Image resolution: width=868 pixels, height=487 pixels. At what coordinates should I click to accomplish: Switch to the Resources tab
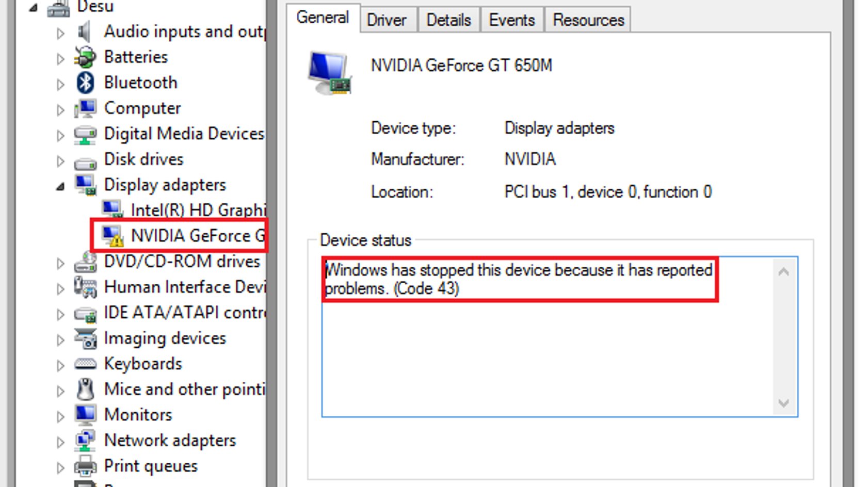coord(588,20)
